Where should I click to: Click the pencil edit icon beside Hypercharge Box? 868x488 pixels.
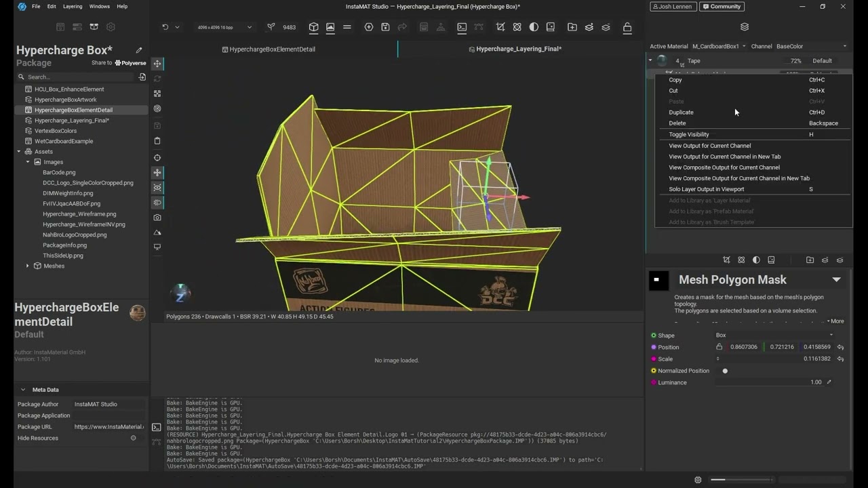click(x=139, y=50)
